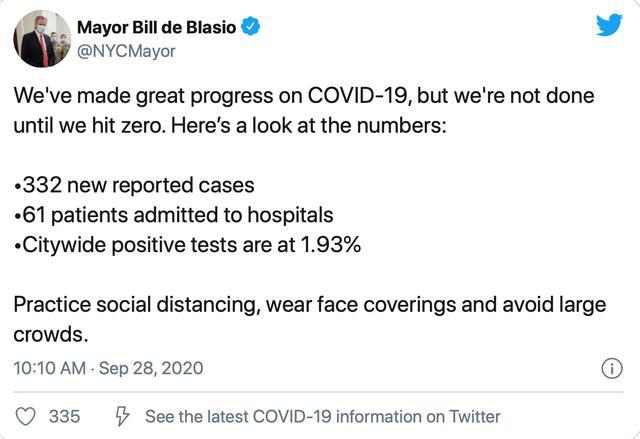Click the "61 patients admitted to hospitals" line
Screen dimensions: 640x439
click(173, 215)
